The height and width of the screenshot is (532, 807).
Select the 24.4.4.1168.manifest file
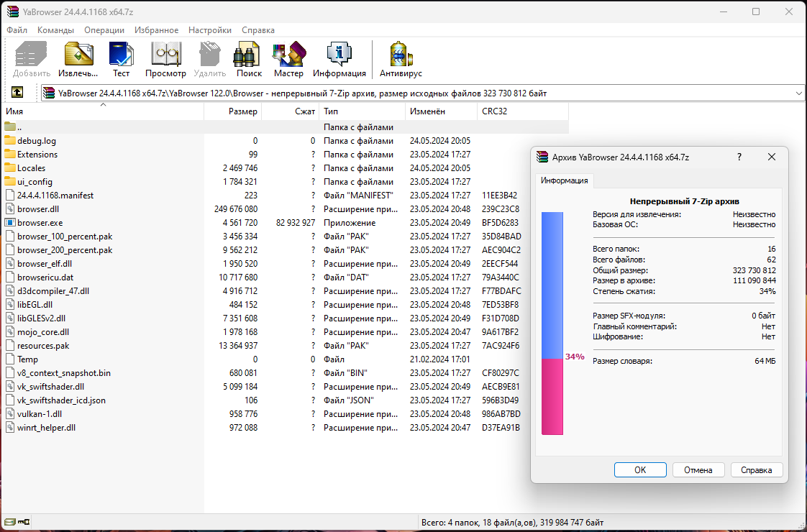coord(55,196)
